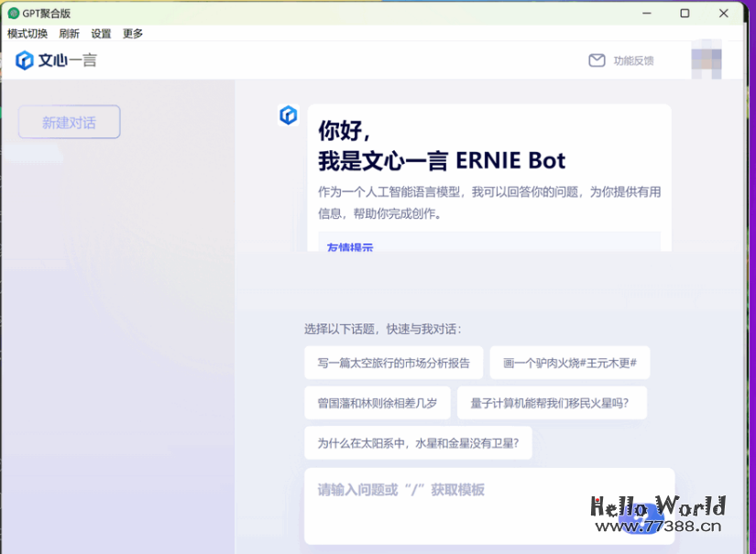Select the 太空旅行市场分析报告 topic

pos(393,363)
